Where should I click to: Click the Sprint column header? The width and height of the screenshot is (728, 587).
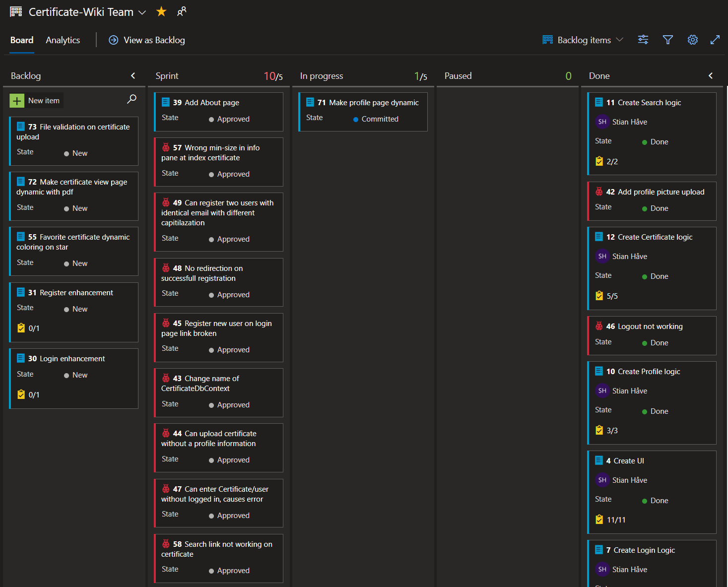point(167,76)
